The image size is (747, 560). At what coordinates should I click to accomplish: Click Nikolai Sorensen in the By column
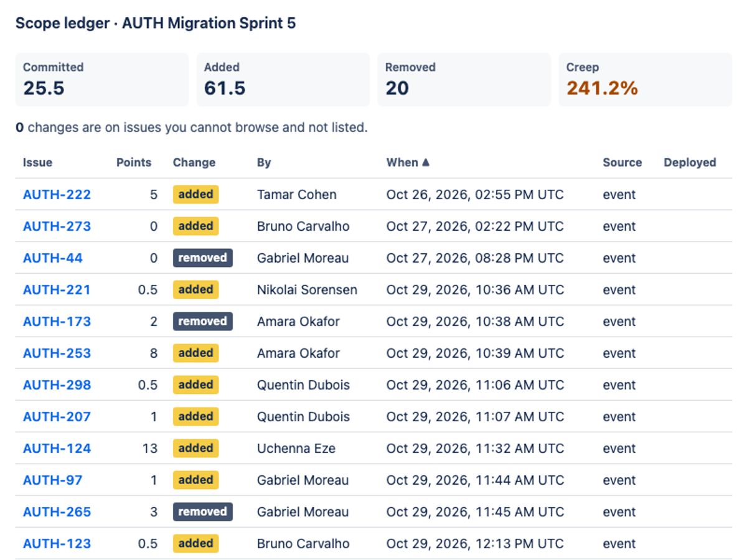(x=307, y=290)
